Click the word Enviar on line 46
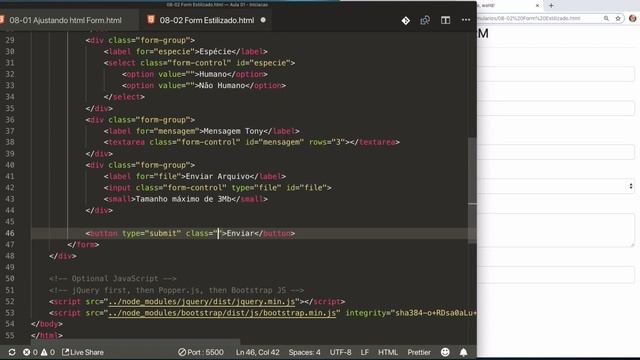640x360 pixels. tap(240, 233)
